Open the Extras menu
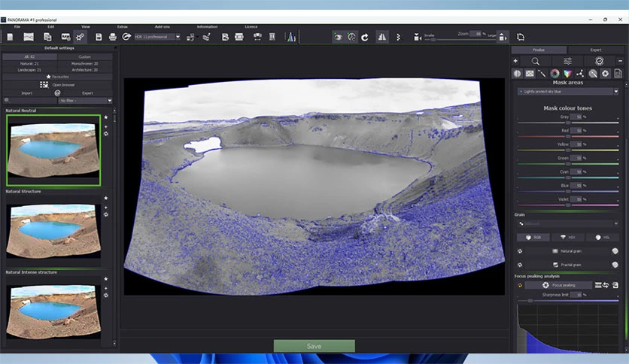Image resolution: width=629 pixels, height=364 pixels. pyautogui.click(x=123, y=27)
